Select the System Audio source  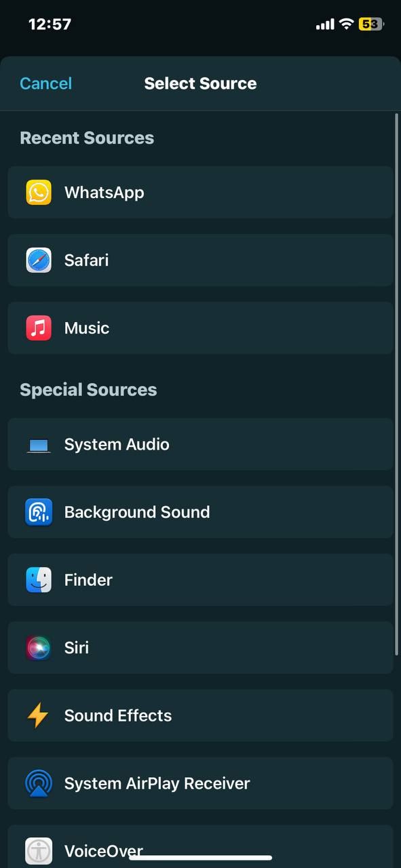pos(200,444)
